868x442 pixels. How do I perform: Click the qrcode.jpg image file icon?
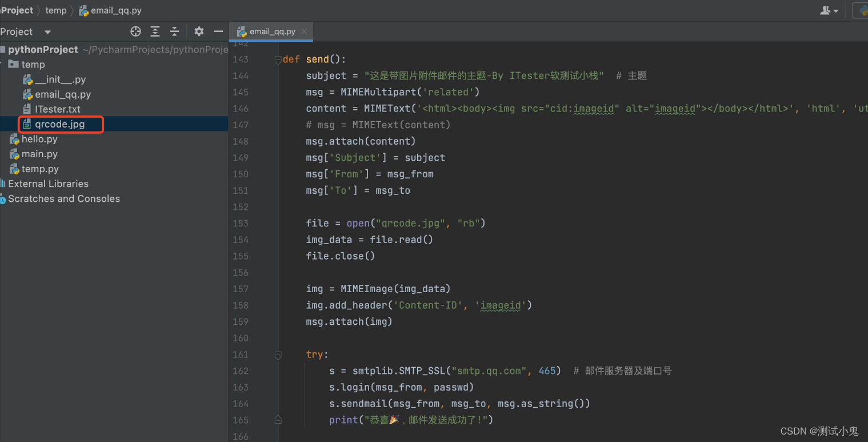[26, 124]
